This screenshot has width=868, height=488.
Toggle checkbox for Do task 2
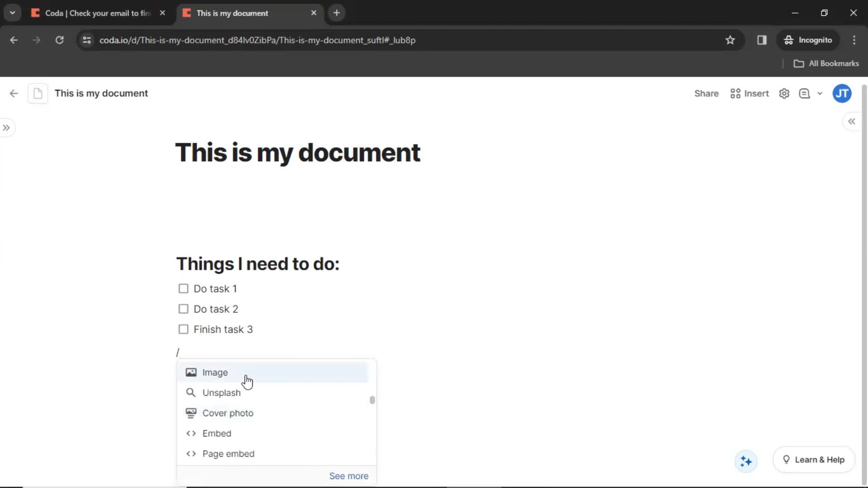tap(184, 309)
